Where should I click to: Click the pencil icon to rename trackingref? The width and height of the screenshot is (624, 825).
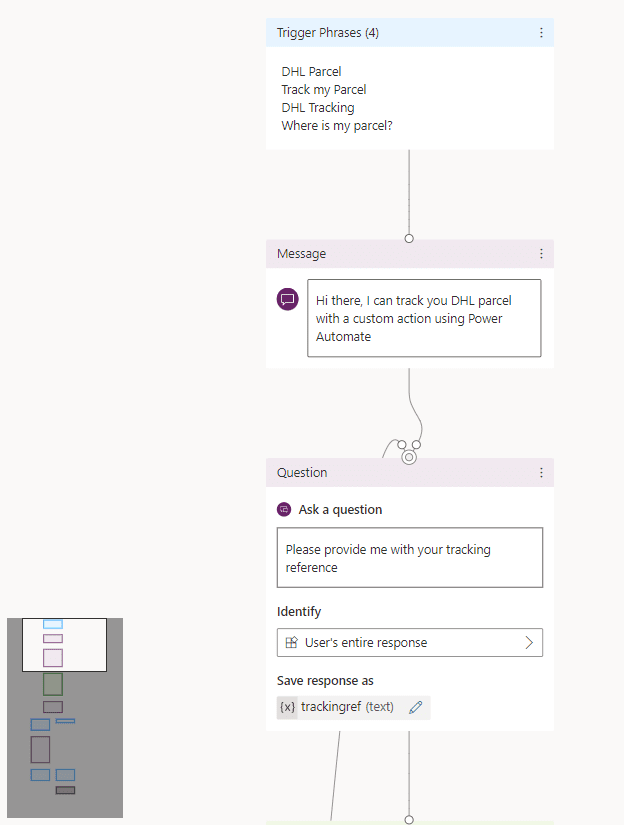[x=416, y=707]
